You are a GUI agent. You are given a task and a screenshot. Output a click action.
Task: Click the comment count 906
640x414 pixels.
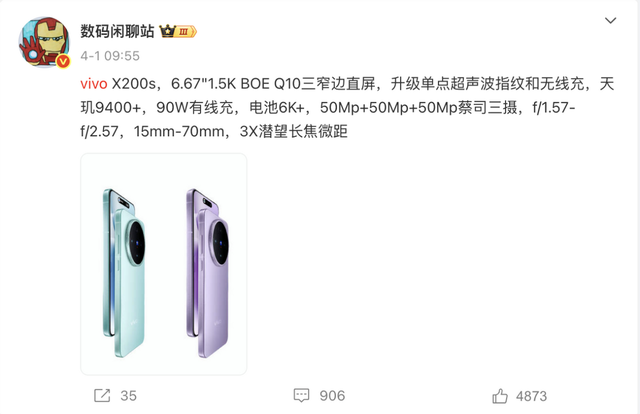coord(332,396)
